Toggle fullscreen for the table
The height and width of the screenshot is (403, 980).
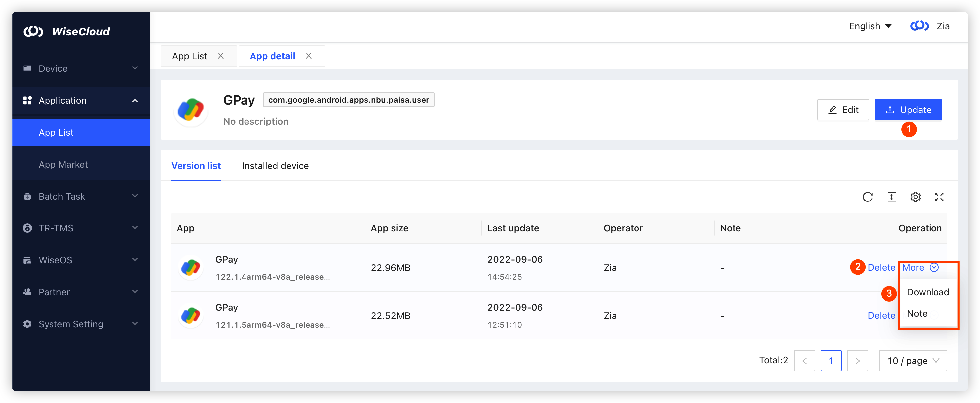click(x=939, y=197)
